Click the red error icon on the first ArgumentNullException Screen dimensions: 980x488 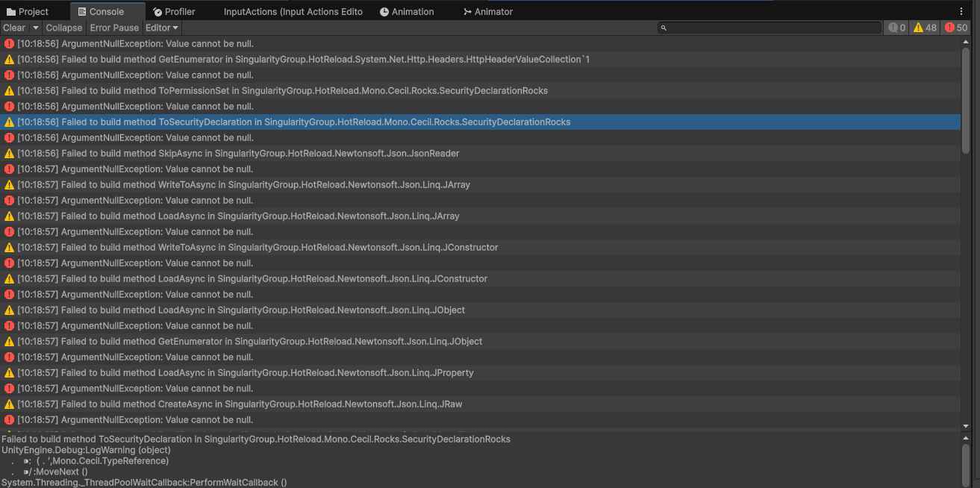pos(8,43)
